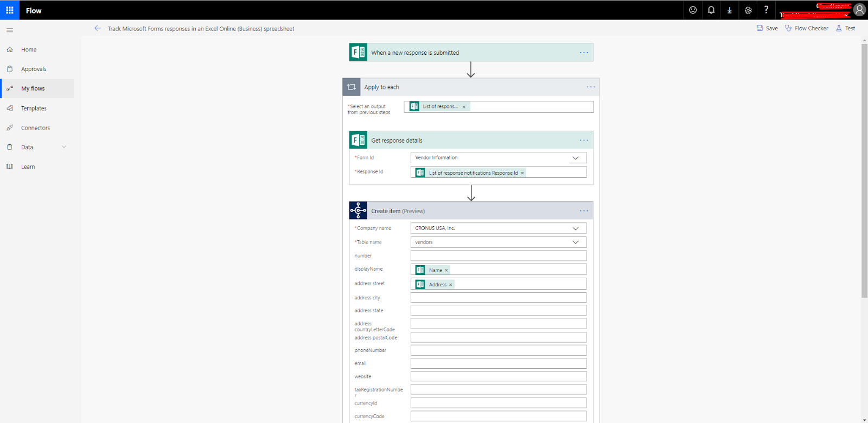Expand the Data menu chevron
The width and height of the screenshot is (868, 423).
pyautogui.click(x=64, y=147)
